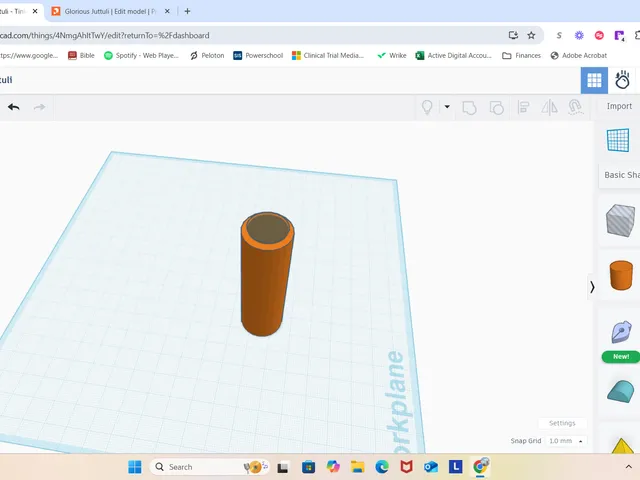Viewport: 640px width, 480px height.
Task: Open workplane Settings
Action: point(562,423)
